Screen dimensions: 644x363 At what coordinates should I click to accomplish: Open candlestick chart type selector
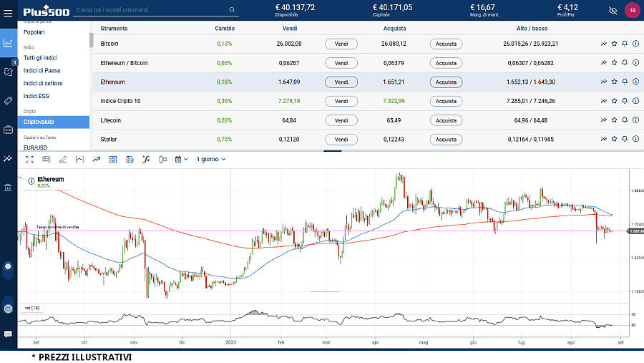click(162, 159)
